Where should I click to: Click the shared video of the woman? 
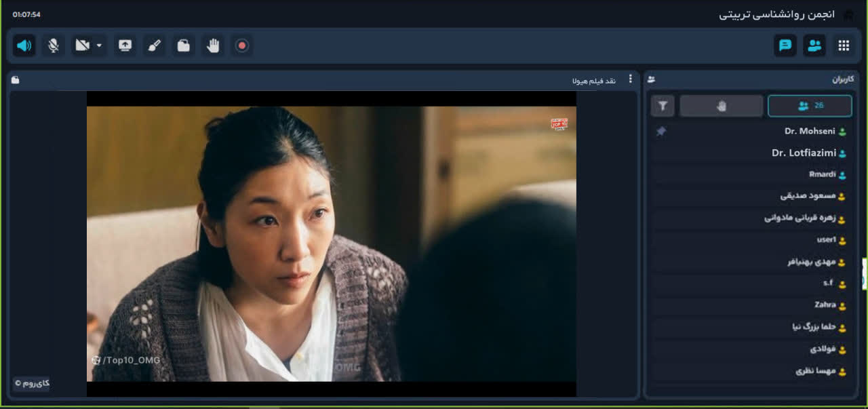(x=332, y=244)
